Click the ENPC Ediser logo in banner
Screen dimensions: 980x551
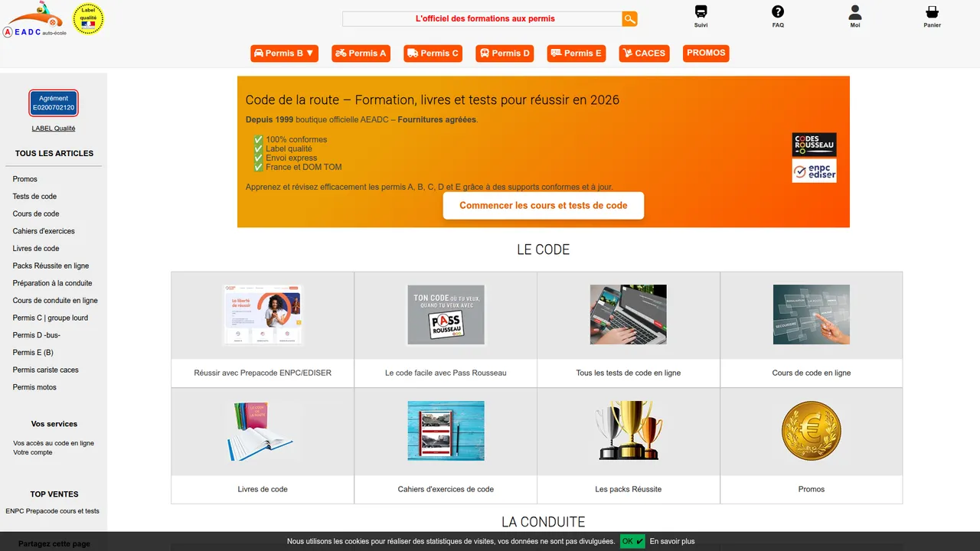(814, 171)
